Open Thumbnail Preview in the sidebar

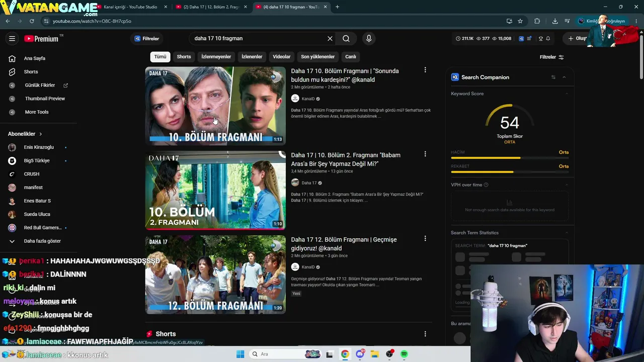[x=45, y=99]
